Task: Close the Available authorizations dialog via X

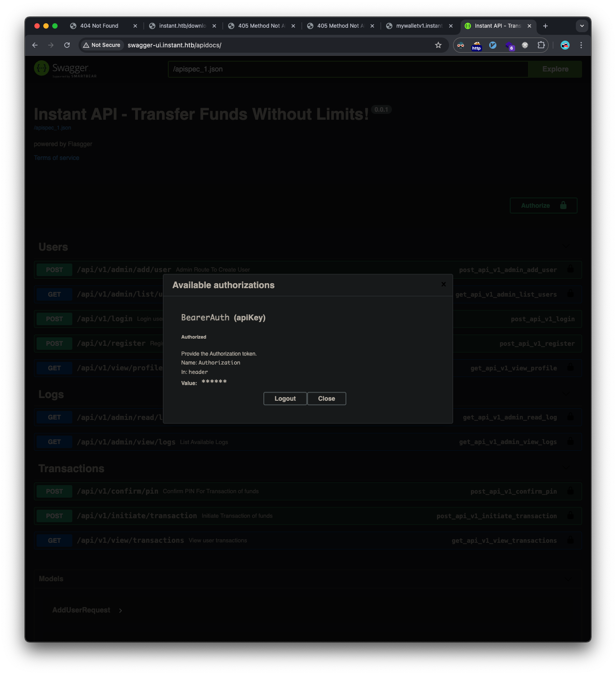Action: [443, 284]
